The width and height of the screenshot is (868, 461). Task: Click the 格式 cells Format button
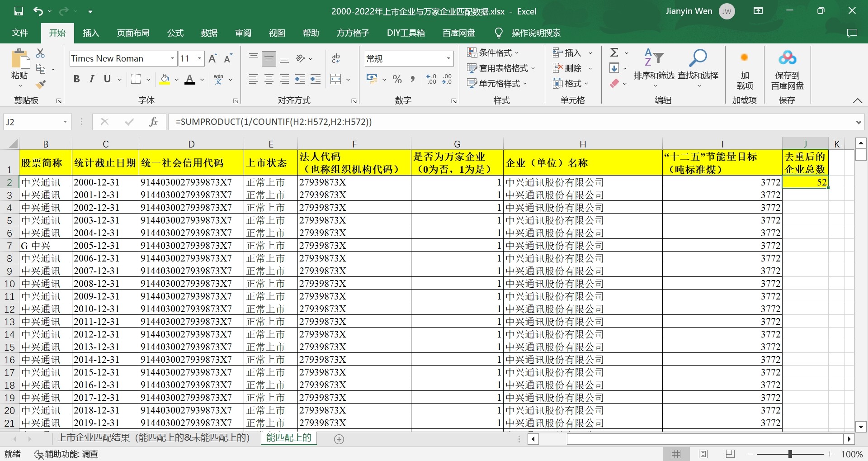point(571,84)
